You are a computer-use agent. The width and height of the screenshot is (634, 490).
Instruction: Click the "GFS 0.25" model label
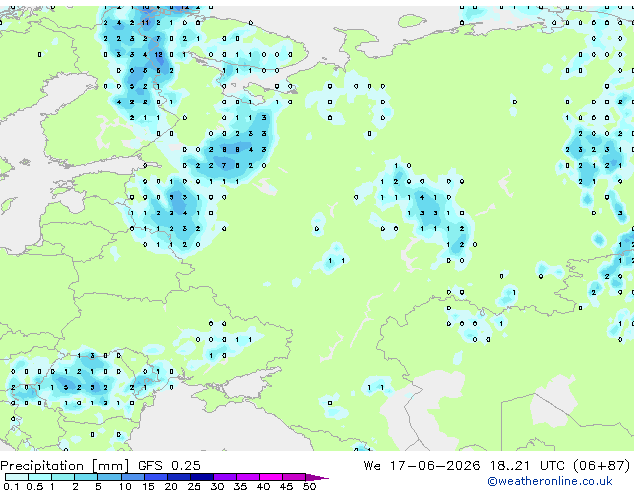click(169, 466)
